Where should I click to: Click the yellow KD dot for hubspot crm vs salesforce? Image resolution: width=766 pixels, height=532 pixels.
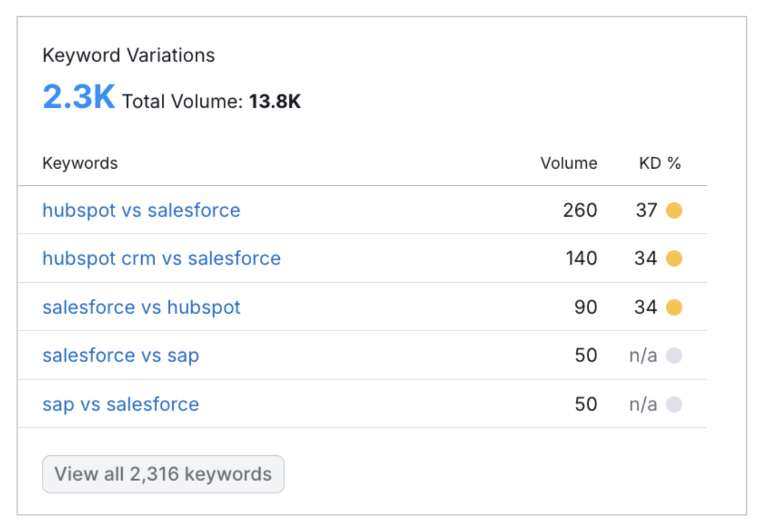(674, 259)
